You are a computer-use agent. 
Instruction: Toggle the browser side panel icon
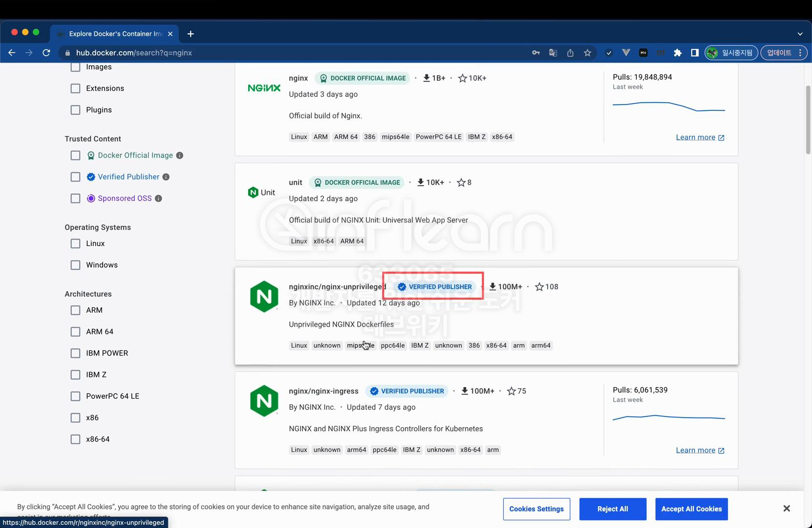695,53
